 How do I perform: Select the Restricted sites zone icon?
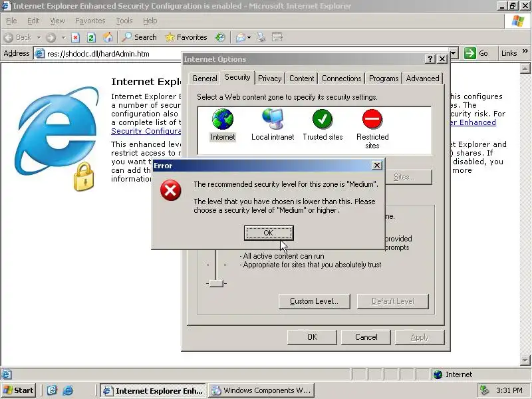[x=372, y=129]
